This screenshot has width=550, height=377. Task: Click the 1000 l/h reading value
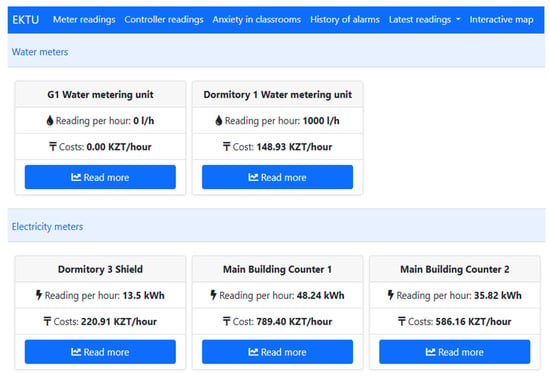(x=321, y=121)
